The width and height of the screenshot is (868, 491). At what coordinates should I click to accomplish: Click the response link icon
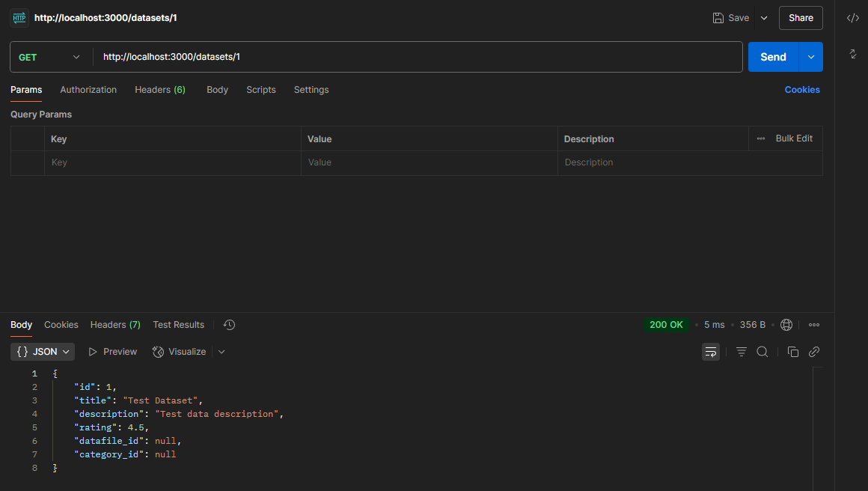click(x=814, y=352)
